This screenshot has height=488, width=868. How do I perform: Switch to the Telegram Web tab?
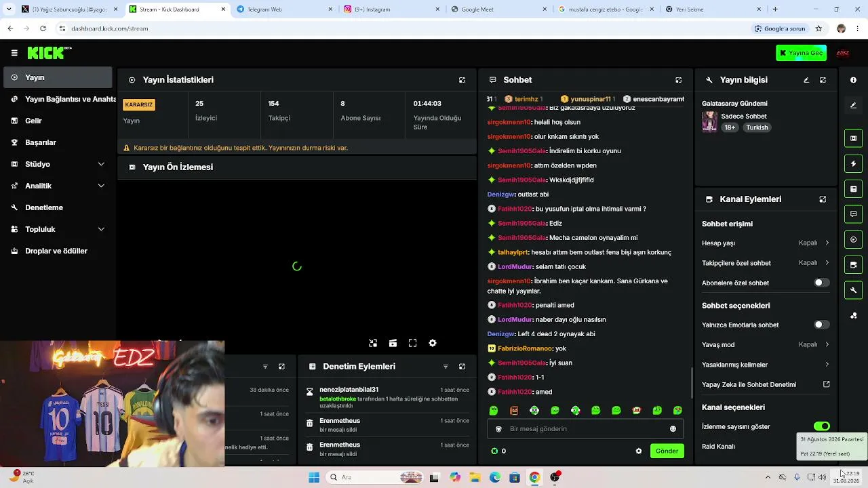(283, 9)
